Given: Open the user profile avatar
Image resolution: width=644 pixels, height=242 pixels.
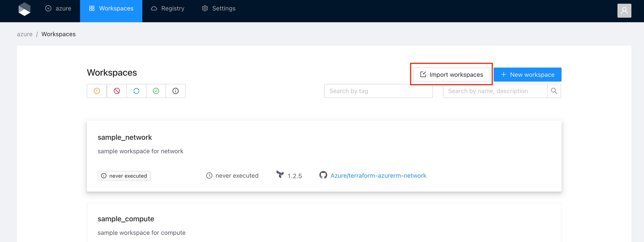Looking at the screenshot, I should pyautogui.click(x=624, y=11).
